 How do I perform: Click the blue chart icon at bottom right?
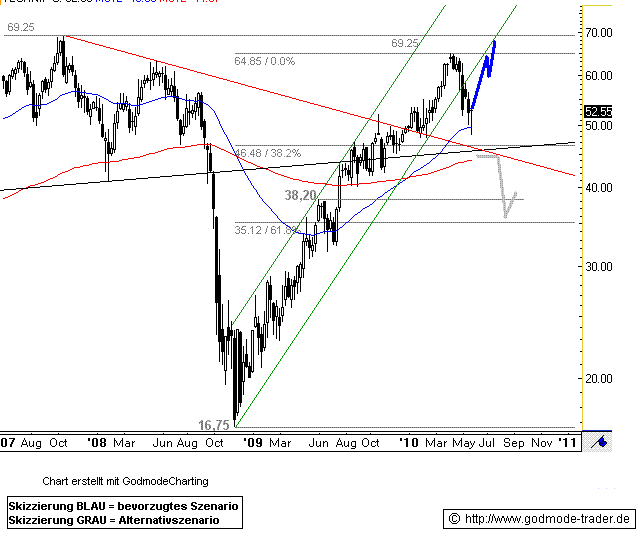[600, 440]
